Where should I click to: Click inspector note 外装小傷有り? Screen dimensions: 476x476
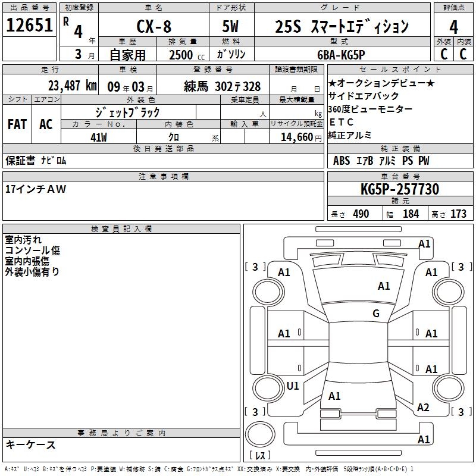click(32, 272)
